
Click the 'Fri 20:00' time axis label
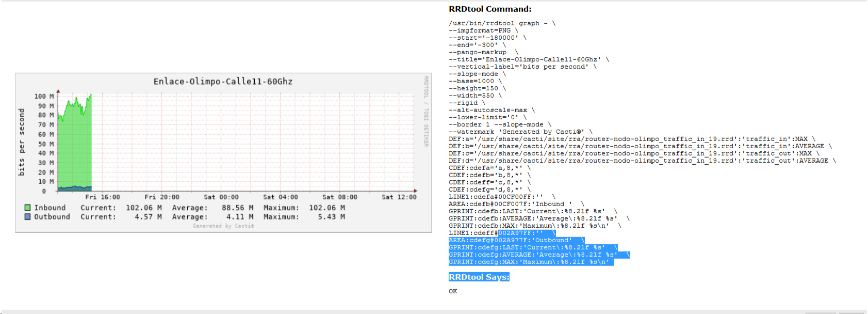click(162, 197)
